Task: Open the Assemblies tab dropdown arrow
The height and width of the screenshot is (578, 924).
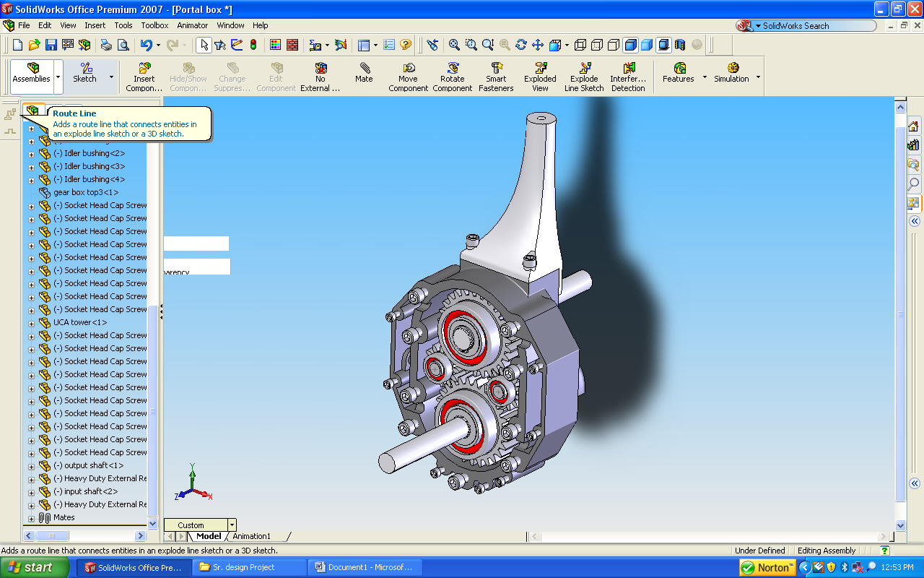Action: (58, 77)
